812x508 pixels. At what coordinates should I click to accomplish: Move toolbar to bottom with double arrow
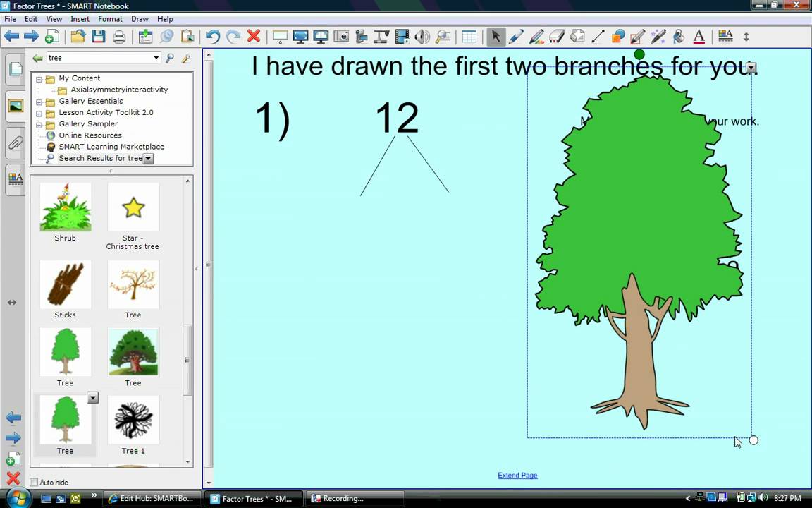pyautogui.click(x=746, y=37)
